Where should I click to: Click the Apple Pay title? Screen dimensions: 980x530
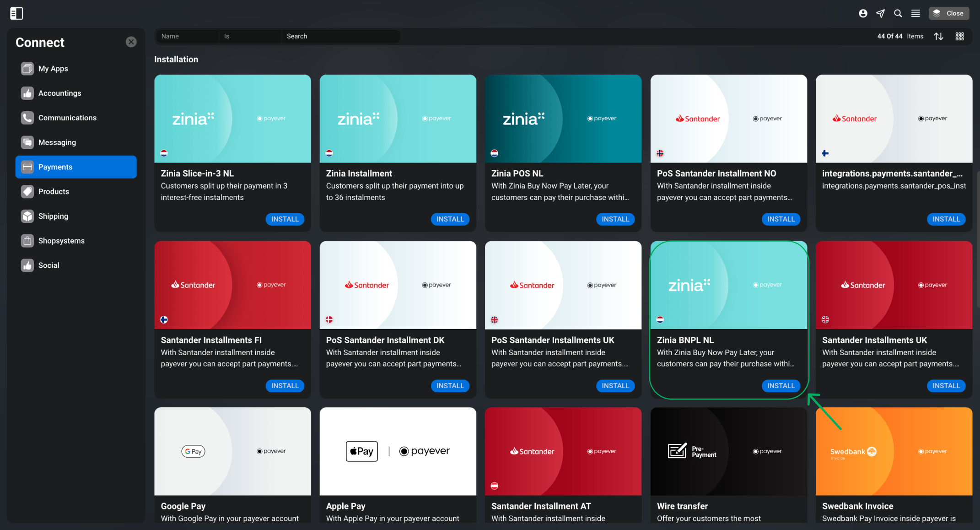tap(345, 506)
